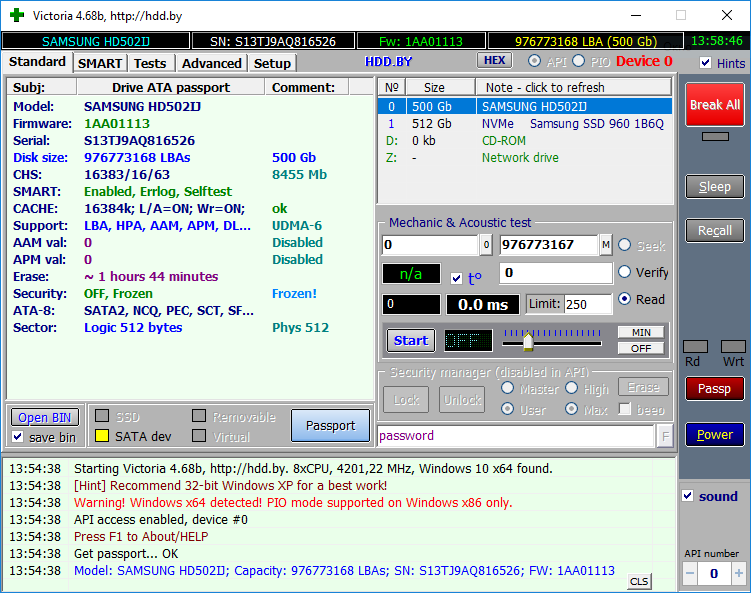Click the red Break All button

click(x=715, y=104)
